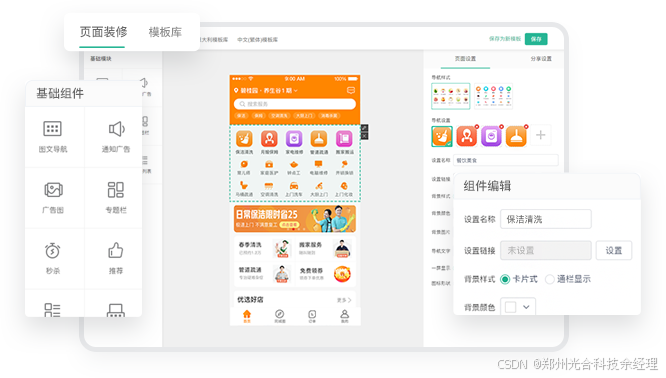Add a new navigation icon with plus button

tap(541, 135)
